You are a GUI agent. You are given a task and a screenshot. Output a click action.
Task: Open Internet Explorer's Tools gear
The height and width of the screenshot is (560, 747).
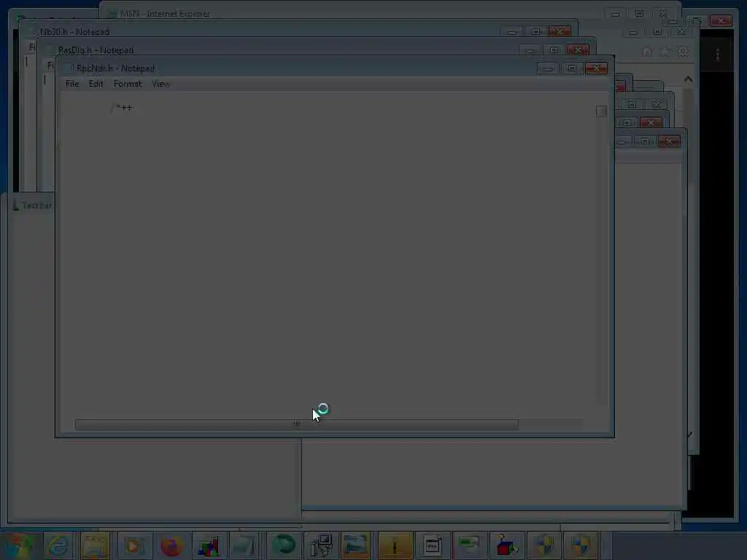[683, 52]
